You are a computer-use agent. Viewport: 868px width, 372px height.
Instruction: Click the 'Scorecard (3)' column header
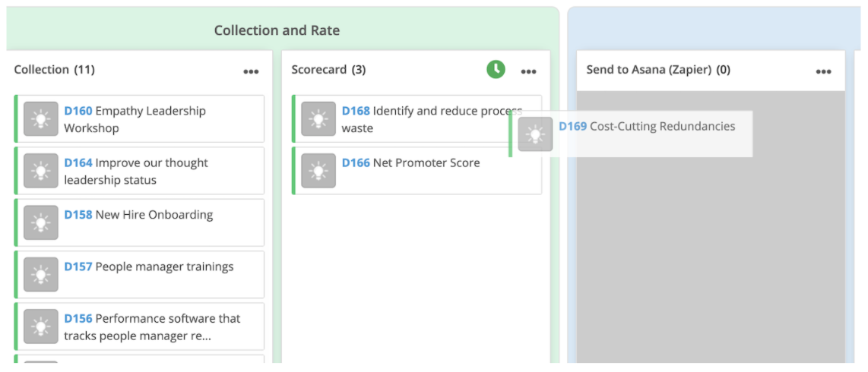pyautogui.click(x=328, y=70)
